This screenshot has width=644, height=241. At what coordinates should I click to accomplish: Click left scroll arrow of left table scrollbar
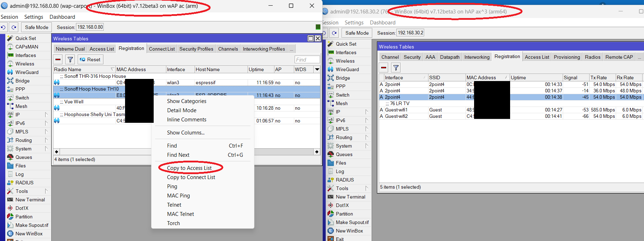pos(57,152)
